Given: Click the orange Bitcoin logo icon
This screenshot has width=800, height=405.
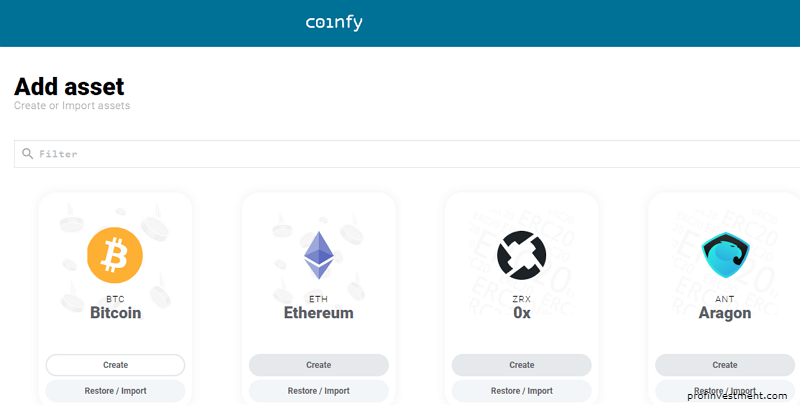Looking at the screenshot, I should click(115, 255).
